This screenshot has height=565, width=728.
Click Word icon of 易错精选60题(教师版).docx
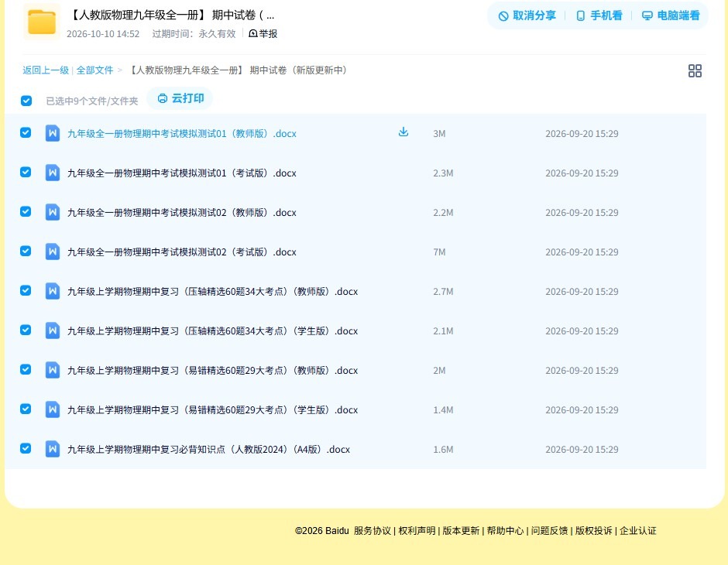click(53, 370)
